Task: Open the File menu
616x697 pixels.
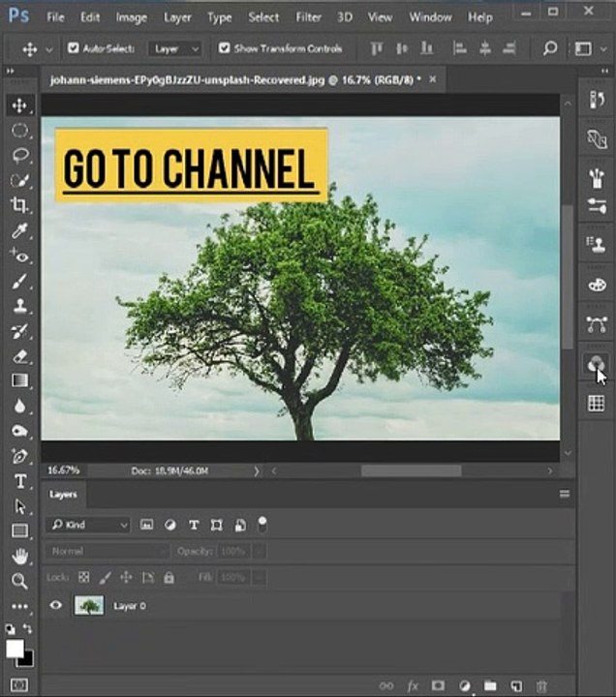Action: [55, 17]
